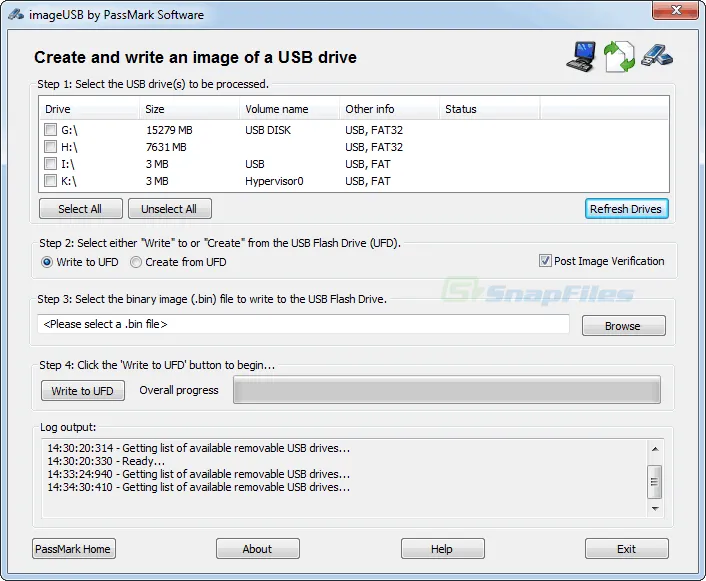
Task: Click the log output scroll down arrow
Action: [655, 508]
